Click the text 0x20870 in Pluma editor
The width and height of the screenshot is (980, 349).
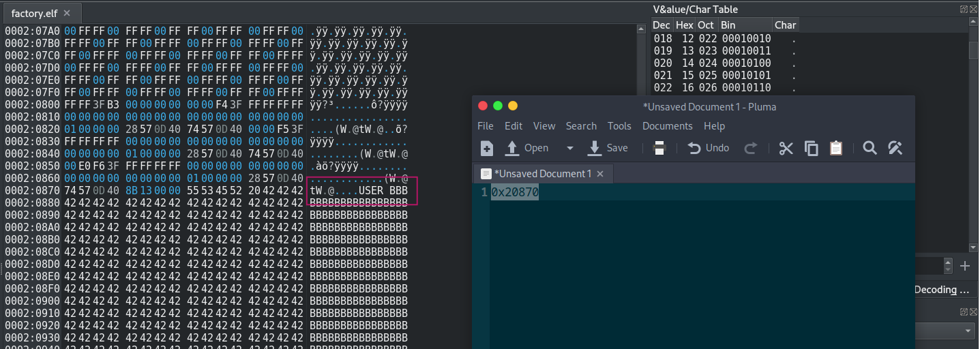[x=515, y=193]
